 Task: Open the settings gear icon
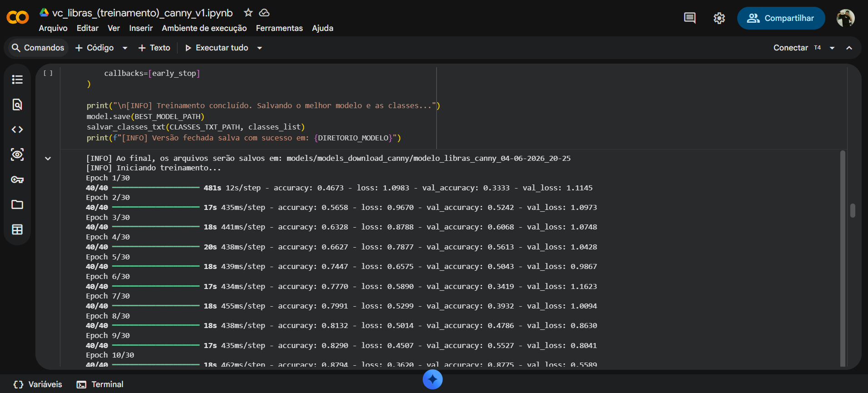pyautogui.click(x=719, y=18)
